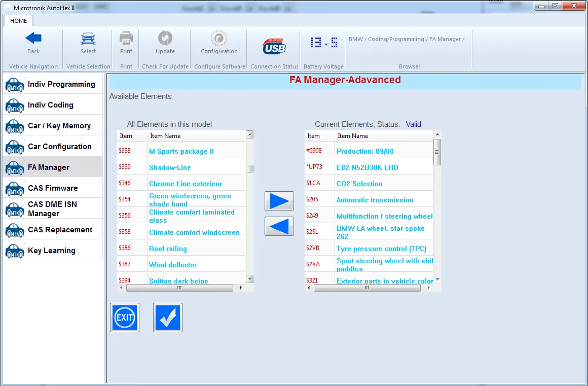Click item code *UP73
588x386 pixels.
point(314,167)
